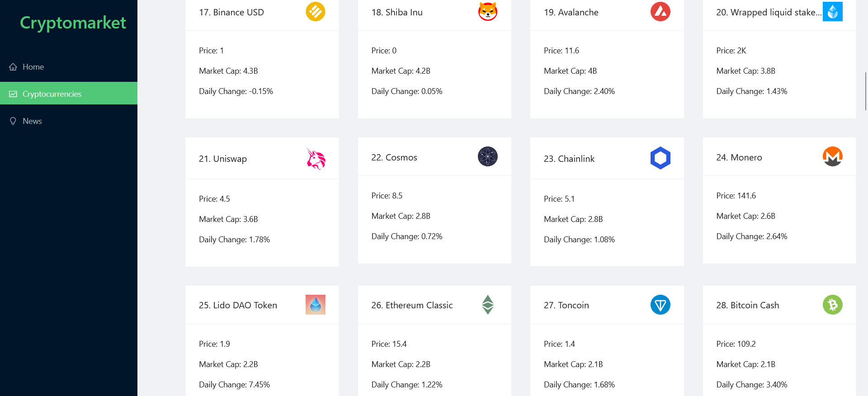Click the Avalanche logo
The width and height of the screenshot is (868, 396).
(660, 12)
